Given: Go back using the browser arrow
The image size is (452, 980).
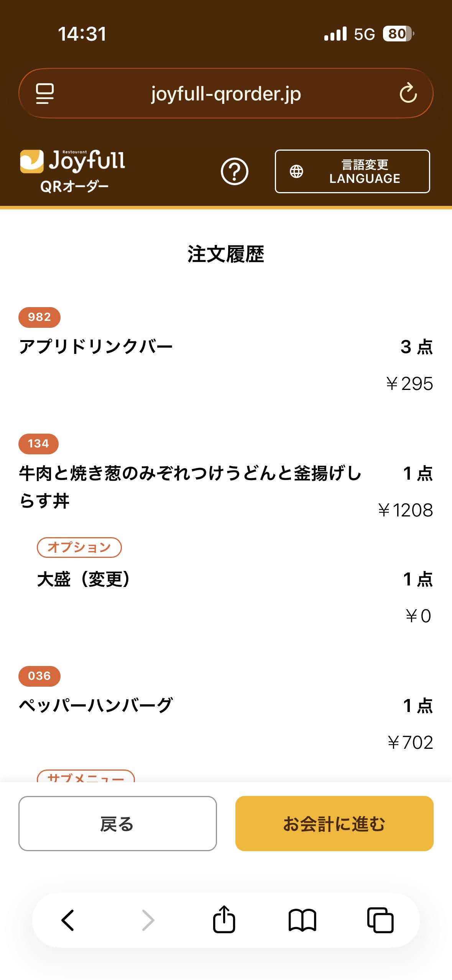Looking at the screenshot, I should 68,920.
